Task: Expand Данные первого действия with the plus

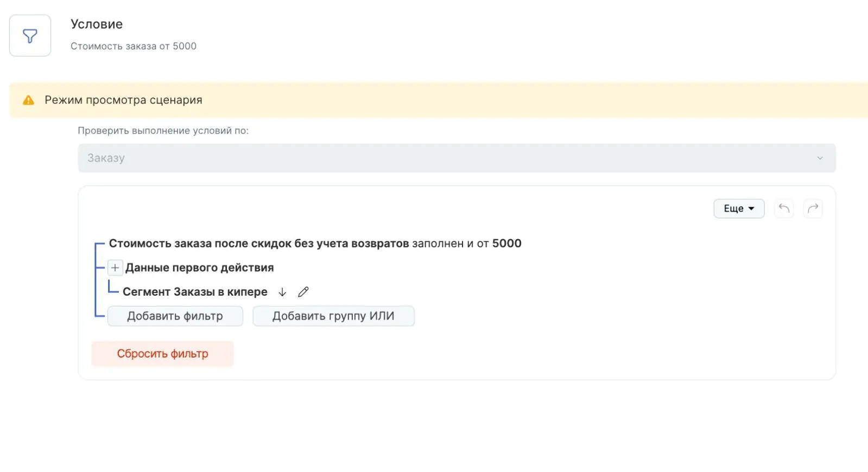Action: point(115,267)
